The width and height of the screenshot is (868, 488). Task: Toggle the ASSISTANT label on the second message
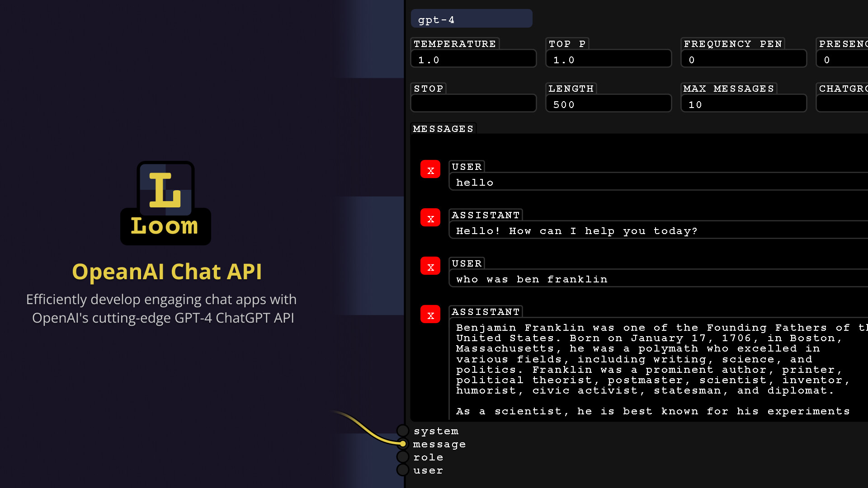485,215
